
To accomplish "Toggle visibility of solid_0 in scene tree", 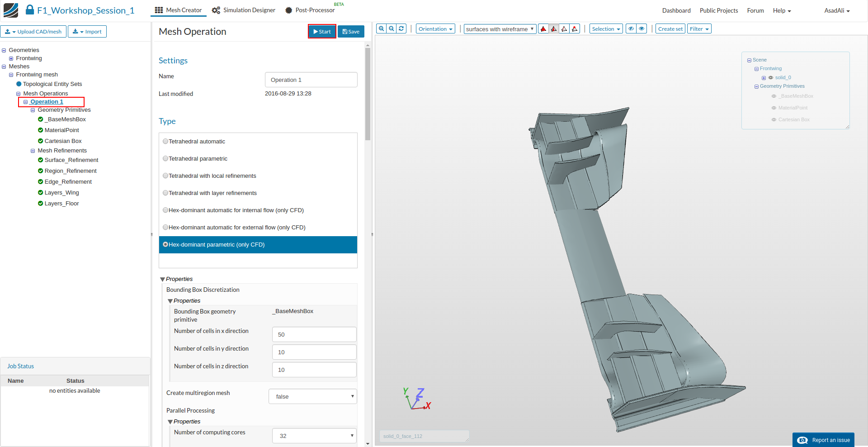I will coord(771,78).
